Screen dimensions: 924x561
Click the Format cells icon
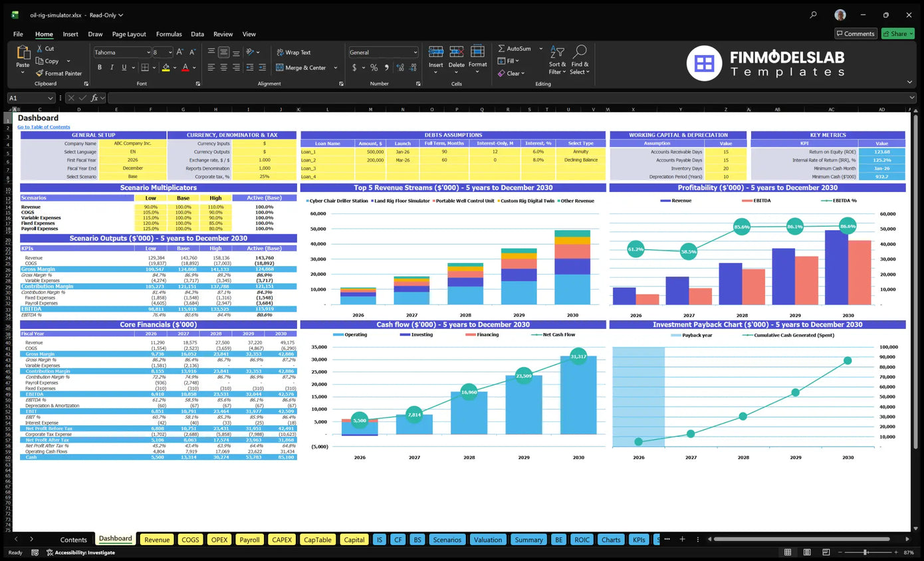coord(477,52)
